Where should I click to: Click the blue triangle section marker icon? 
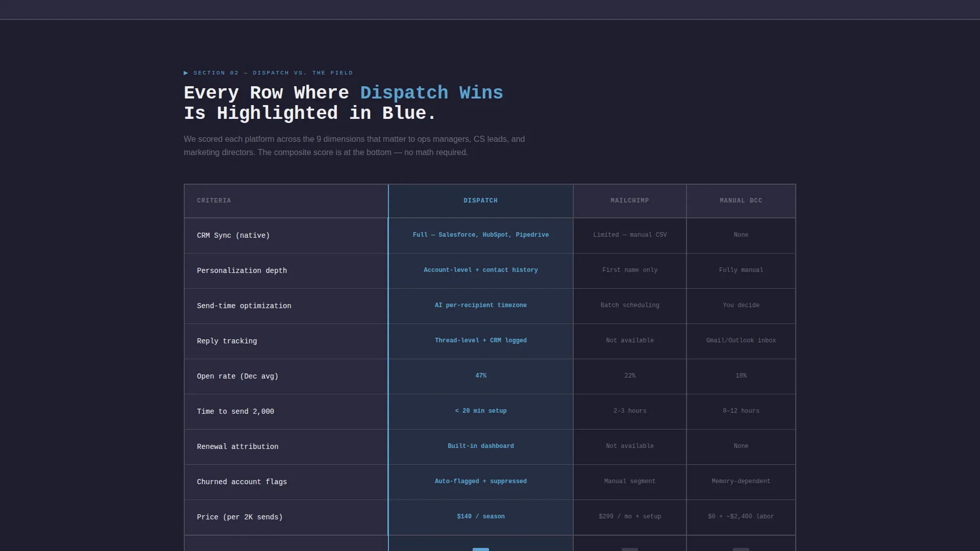coord(186,73)
